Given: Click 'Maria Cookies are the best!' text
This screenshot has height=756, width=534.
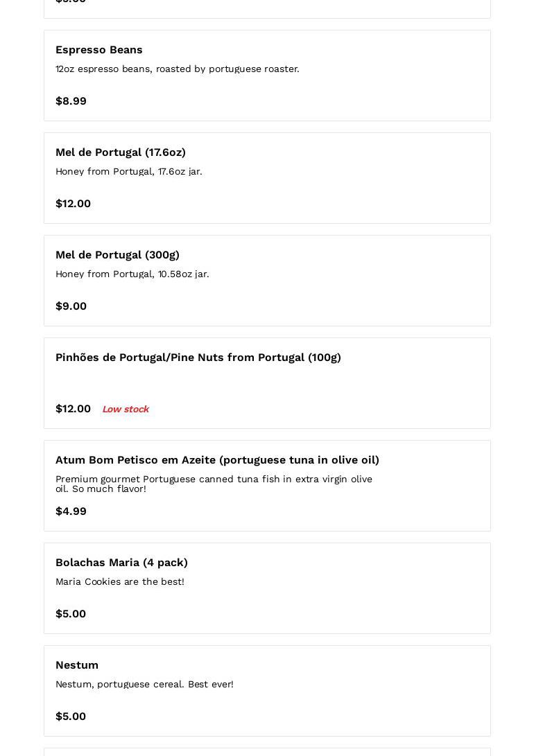Looking at the screenshot, I should (120, 581).
